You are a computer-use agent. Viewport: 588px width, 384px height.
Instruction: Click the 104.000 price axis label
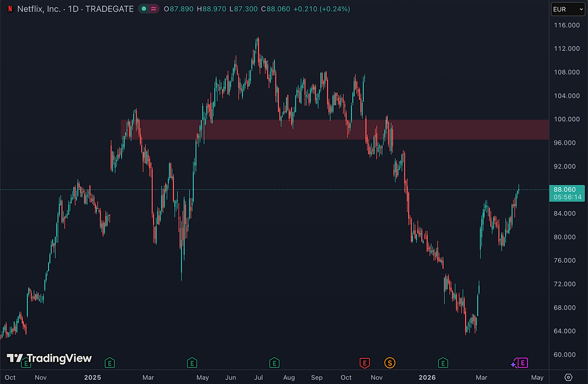[566, 95]
